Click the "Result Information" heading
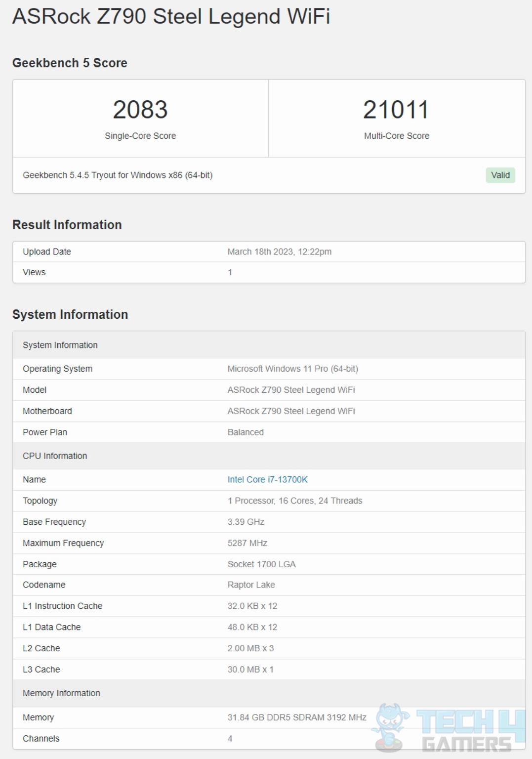The height and width of the screenshot is (759, 532). coord(67,225)
